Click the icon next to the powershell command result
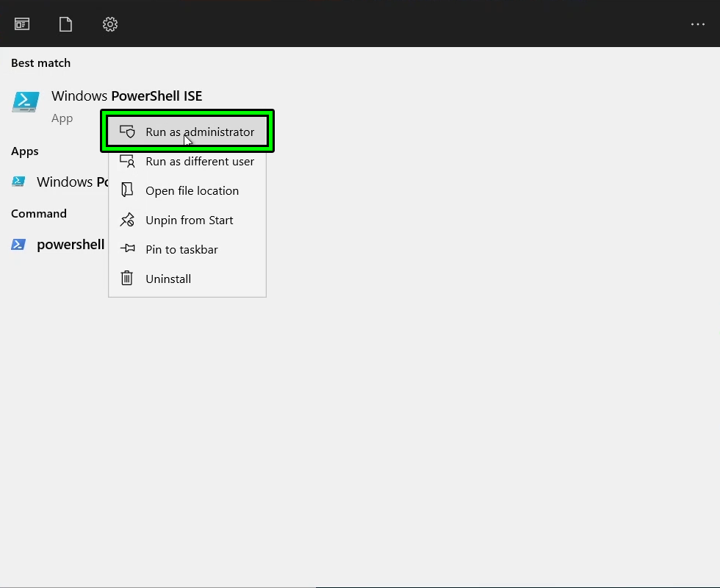The height and width of the screenshot is (588, 720). [18, 244]
